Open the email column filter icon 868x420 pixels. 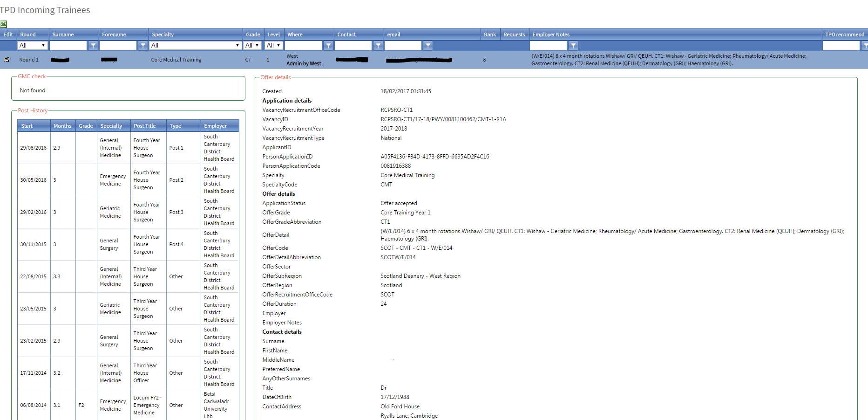[428, 46]
